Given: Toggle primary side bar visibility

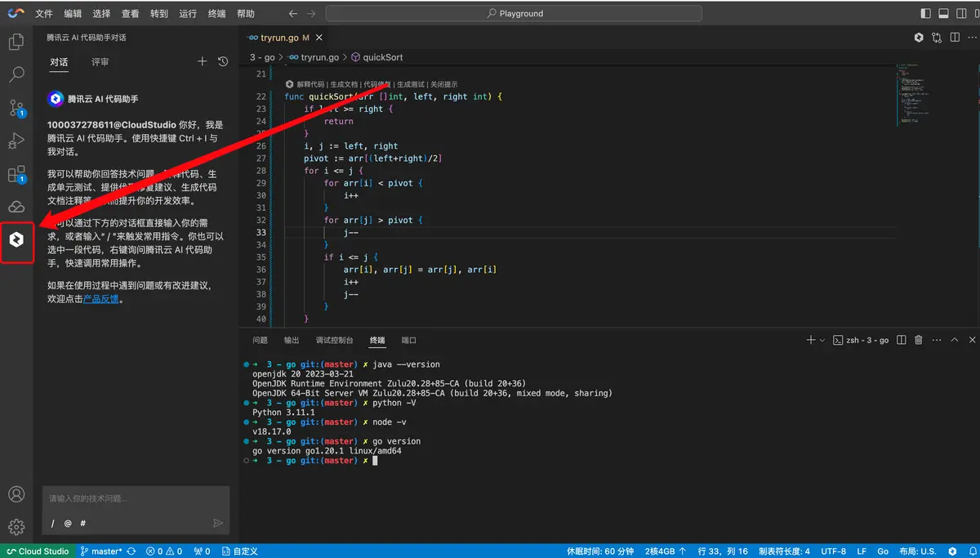Looking at the screenshot, I should (925, 14).
